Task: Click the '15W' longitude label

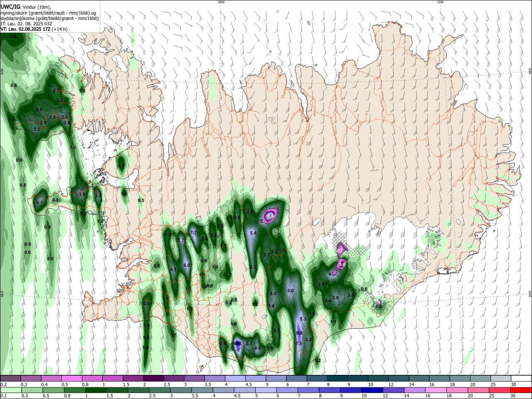Action: point(440,2)
